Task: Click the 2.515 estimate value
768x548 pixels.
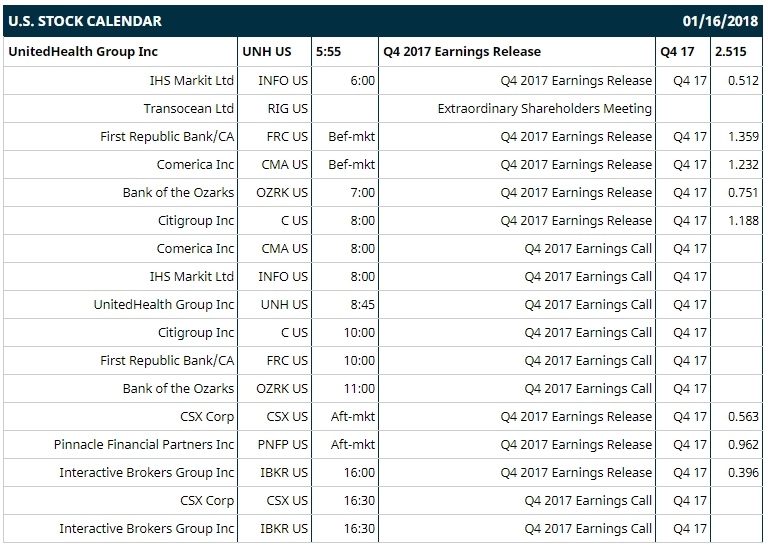Action: [x=730, y=52]
